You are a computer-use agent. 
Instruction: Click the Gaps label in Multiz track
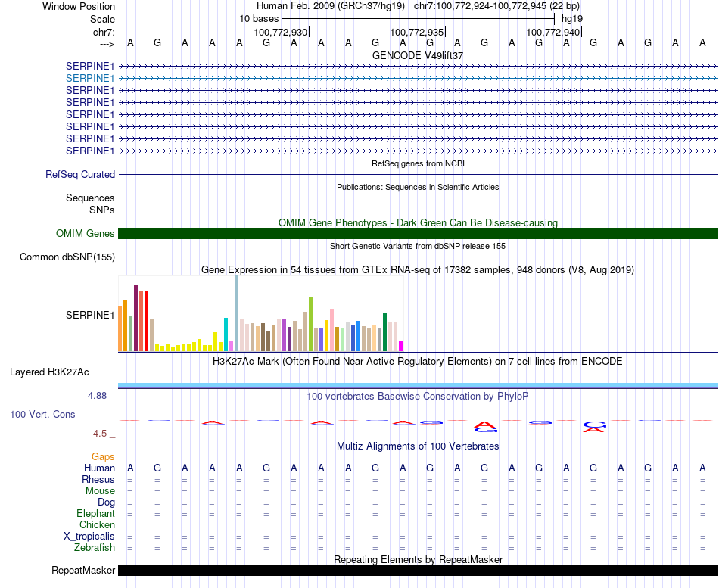(x=103, y=457)
